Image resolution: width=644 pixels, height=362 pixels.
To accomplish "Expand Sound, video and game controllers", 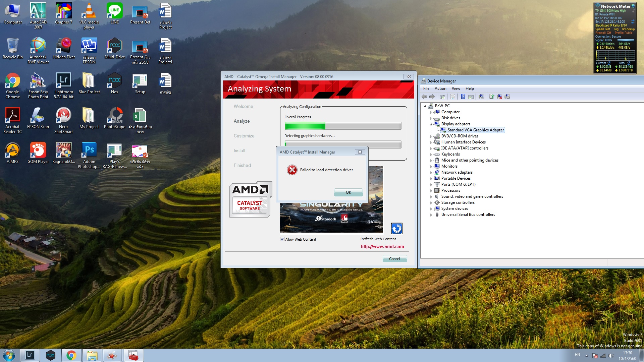I will 431,196.
